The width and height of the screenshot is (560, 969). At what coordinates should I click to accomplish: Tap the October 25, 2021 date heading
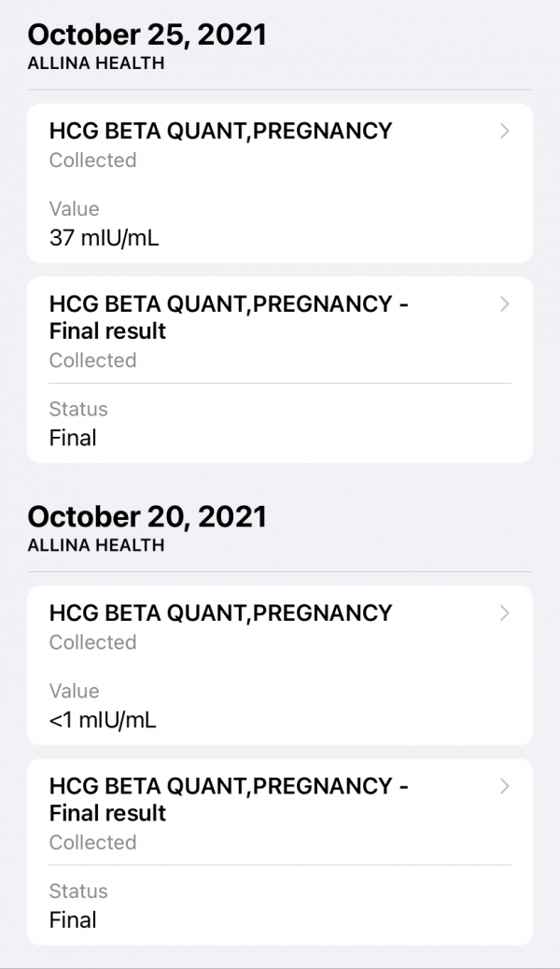pos(146,35)
